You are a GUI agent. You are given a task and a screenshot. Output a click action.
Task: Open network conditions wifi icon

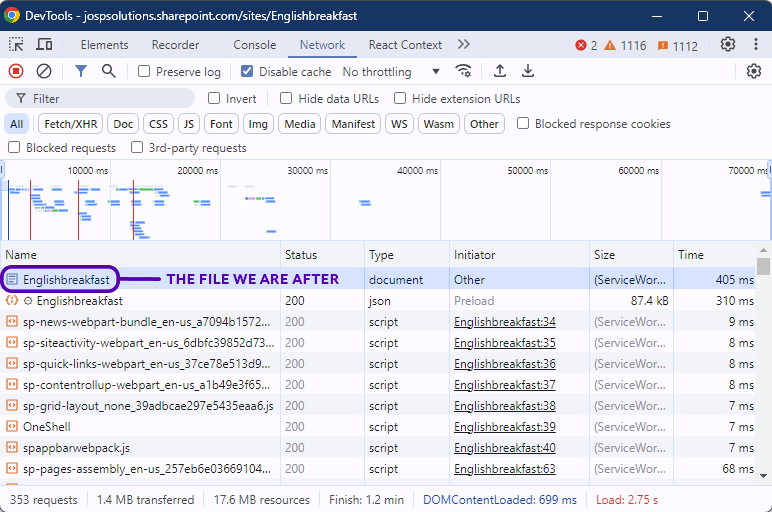pos(463,71)
